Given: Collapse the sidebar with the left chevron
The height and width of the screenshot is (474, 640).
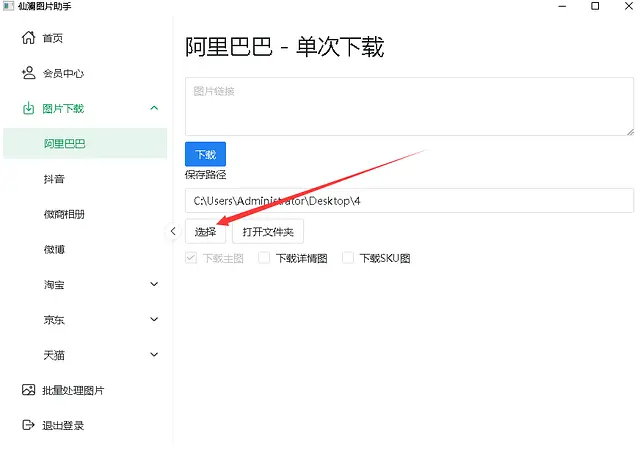Looking at the screenshot, I should click(x=173, y=231).
